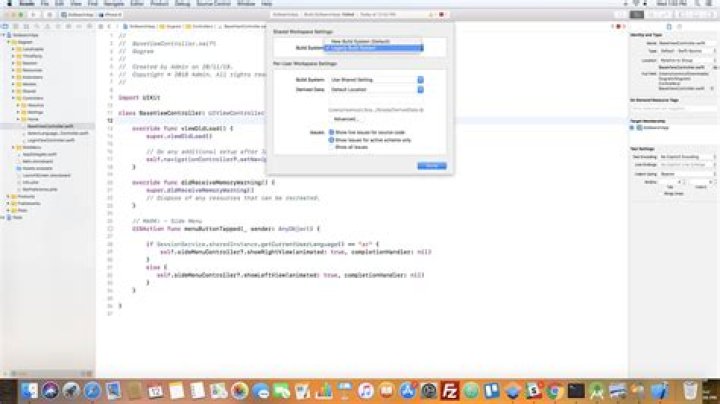The image size is (720, 404).
Task: Open Photos from the Dock
Action: pos(239,391)
